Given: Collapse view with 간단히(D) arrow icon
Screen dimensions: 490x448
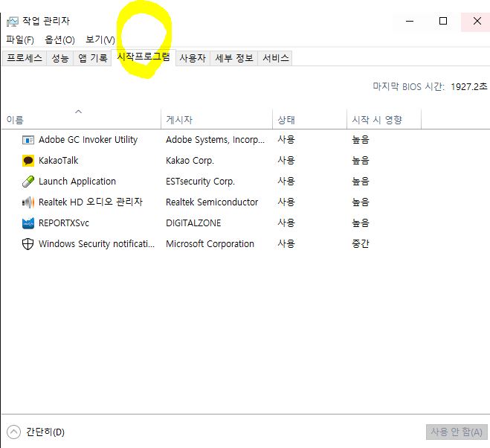Looking at the screenshot, I should (13, 432).
